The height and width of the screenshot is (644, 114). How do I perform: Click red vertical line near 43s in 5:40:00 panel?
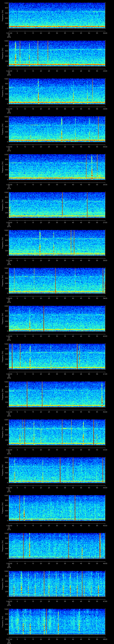[77, 356]
